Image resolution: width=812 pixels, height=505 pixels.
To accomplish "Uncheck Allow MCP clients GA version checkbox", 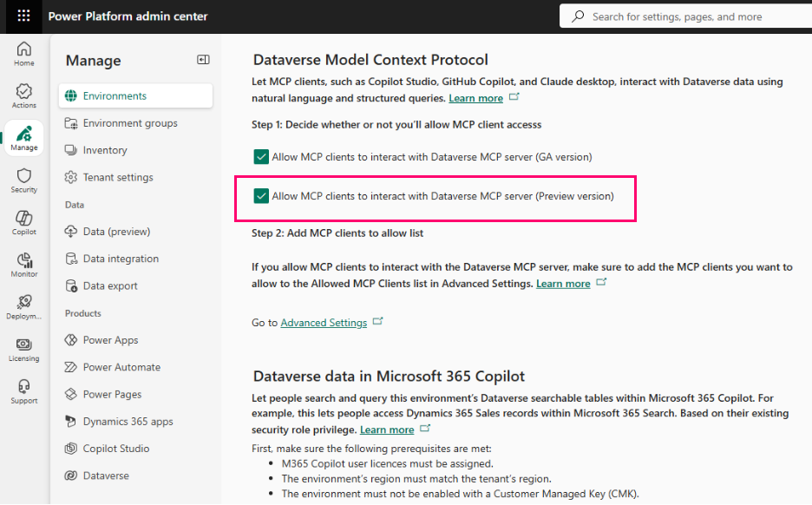I will 261,156.
